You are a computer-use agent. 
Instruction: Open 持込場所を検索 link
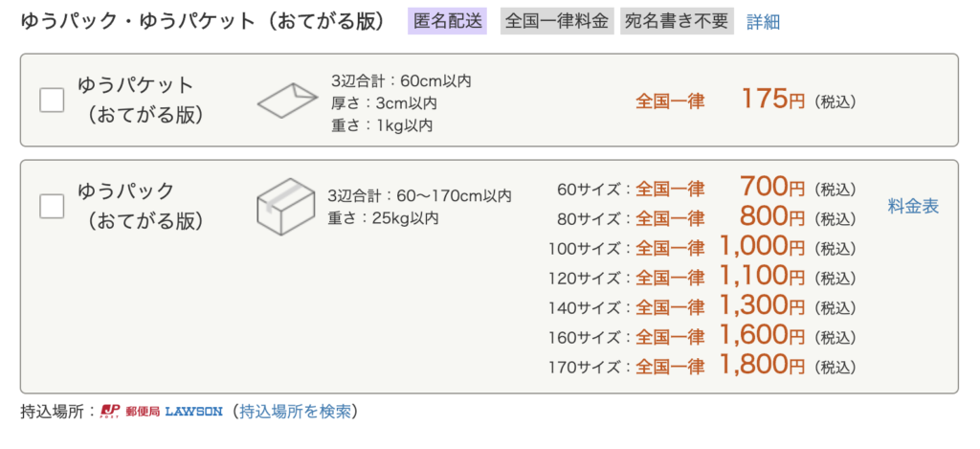click(x=296, y=412)
